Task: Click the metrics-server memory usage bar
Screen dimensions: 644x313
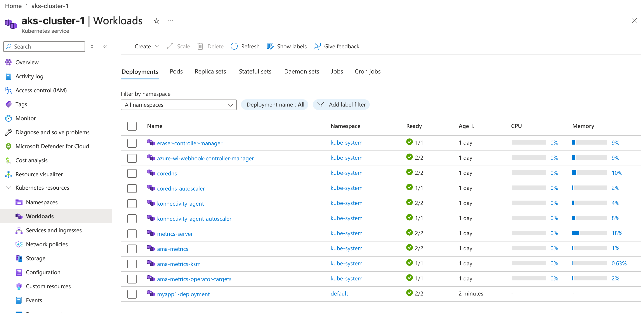Action: click(x=590, y=233)
